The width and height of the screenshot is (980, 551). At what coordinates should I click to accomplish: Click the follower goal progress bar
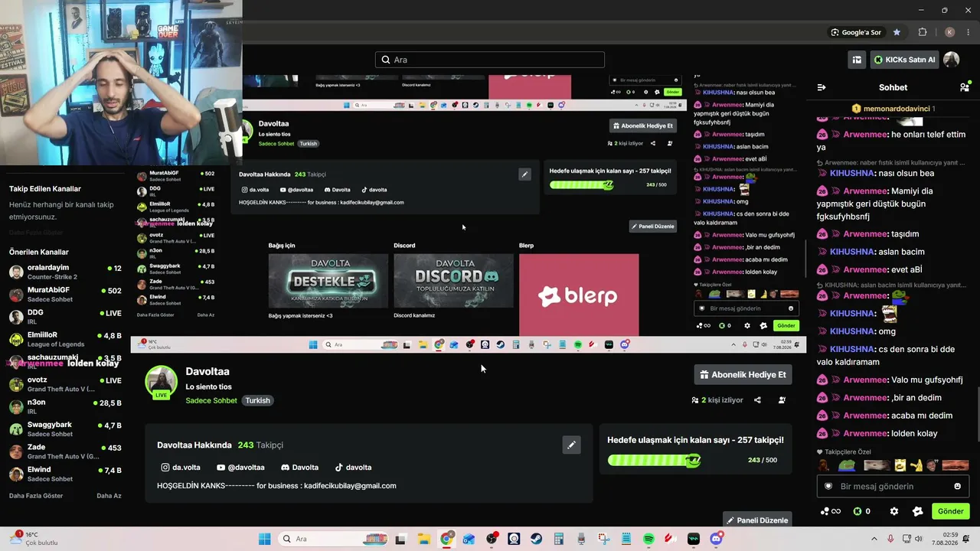pyautogui.click(x=654, y=460)
